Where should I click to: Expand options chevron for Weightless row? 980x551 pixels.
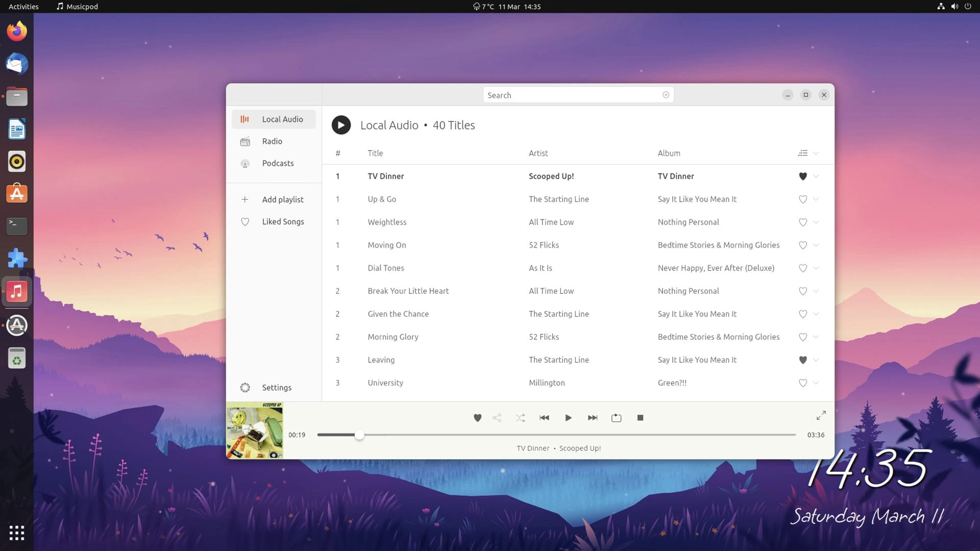pos(816,222)
